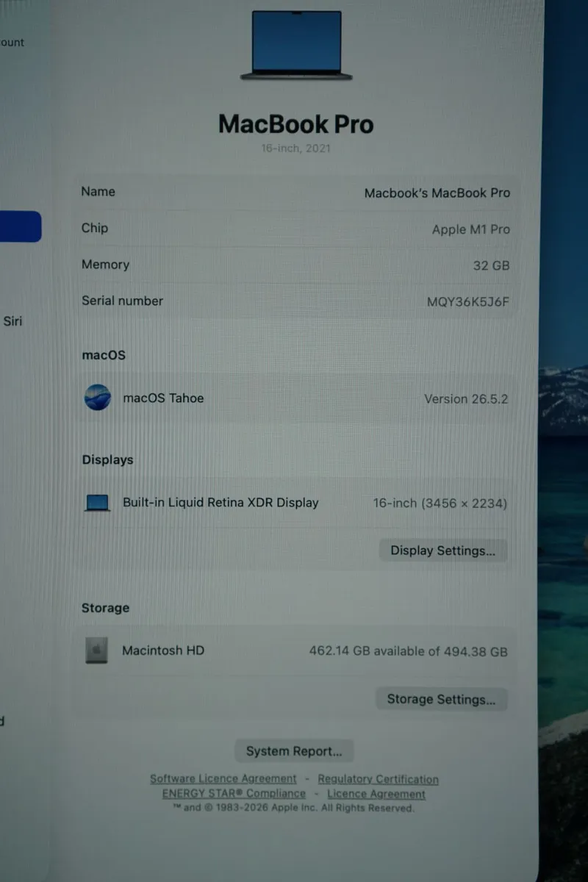This screenshot has height=882, width=588.
Task: Click the 16-inch, 2021 subtitle
Action: 296,148
